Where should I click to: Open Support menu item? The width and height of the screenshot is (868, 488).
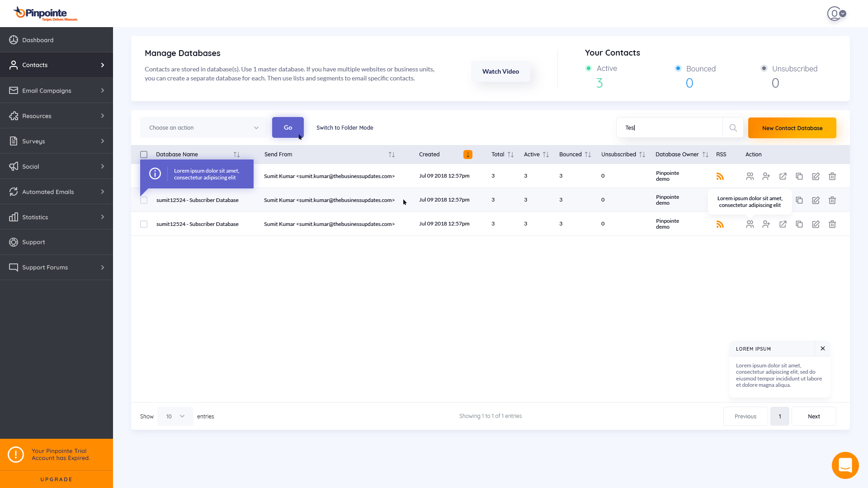(x=57, y=242)
